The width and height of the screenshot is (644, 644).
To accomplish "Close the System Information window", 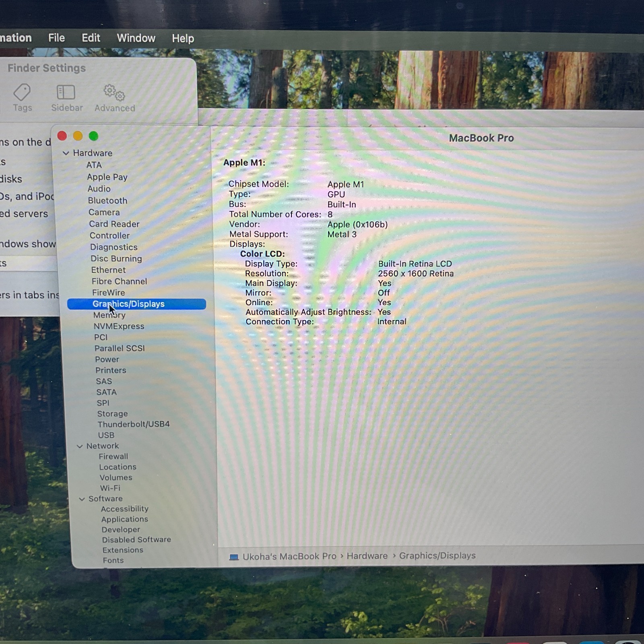I will [62, 136].
